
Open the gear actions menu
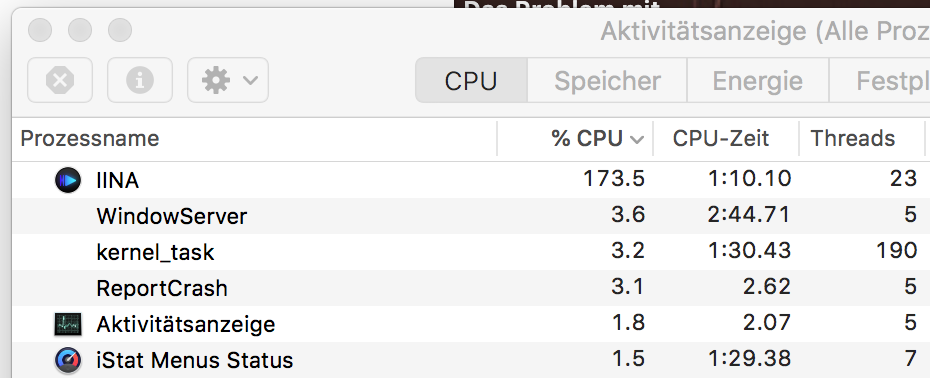click(x=228, y=80)
